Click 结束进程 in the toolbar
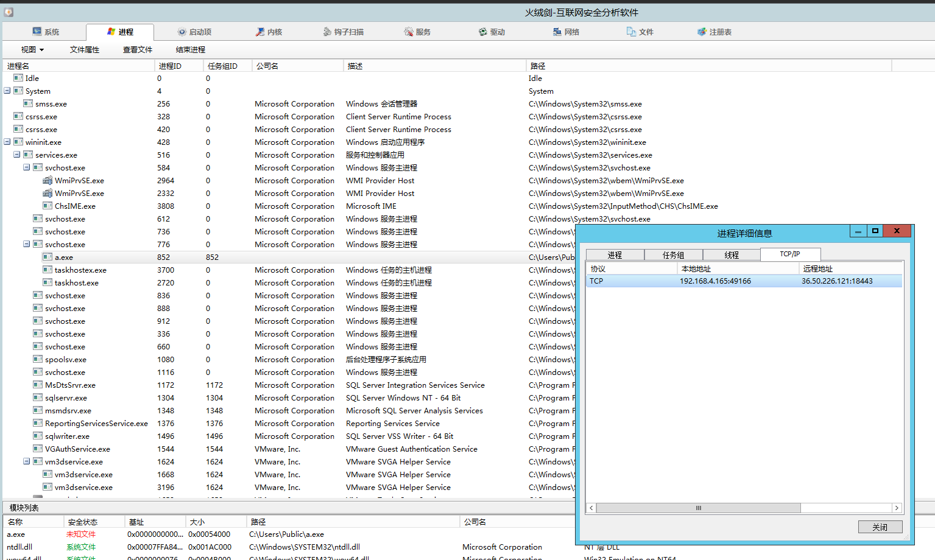Image resolution: width=935 pixels, height=560 pixels. [x=191, y=50]
